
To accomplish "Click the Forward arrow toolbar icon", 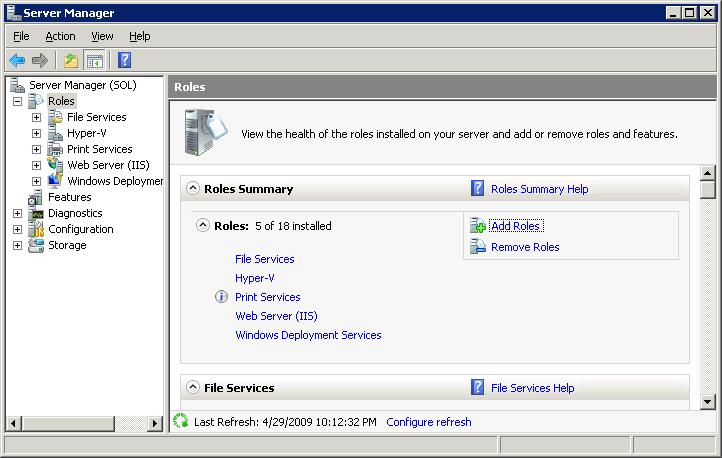I will click(40, 60).
